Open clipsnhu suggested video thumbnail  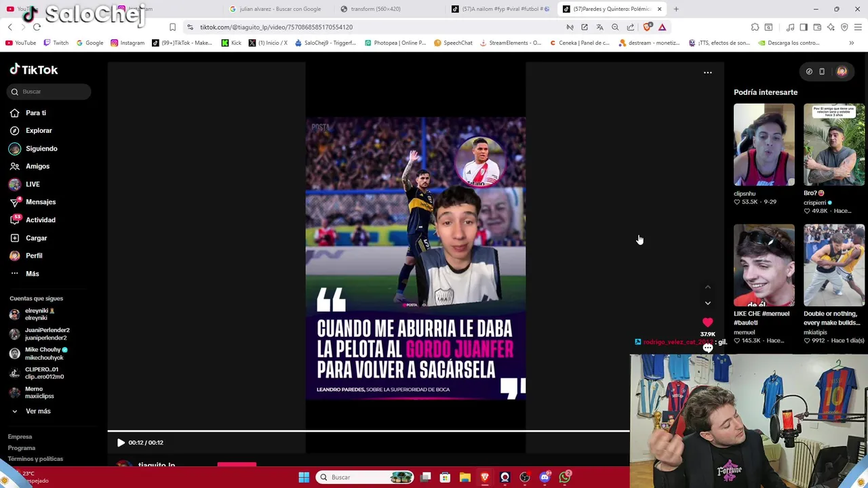coord(764,144)
